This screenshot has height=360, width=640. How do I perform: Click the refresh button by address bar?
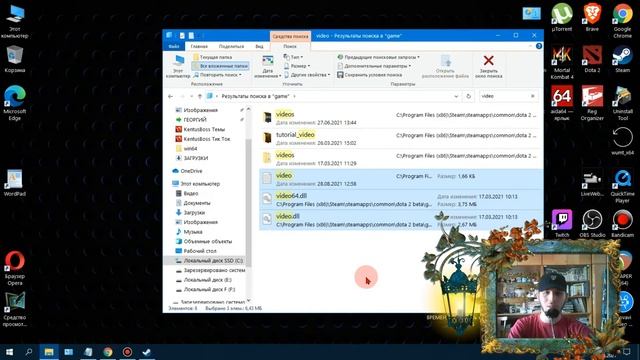tap(469, 96)
